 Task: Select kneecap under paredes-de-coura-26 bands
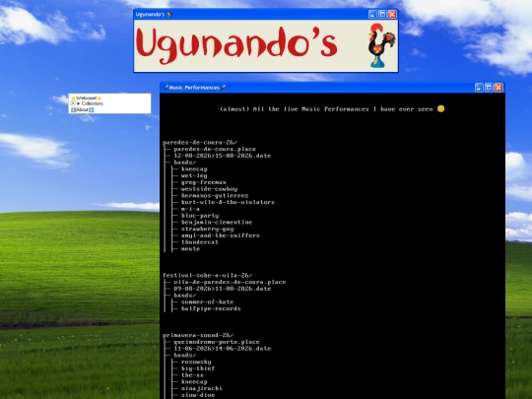tap(194, 169)
